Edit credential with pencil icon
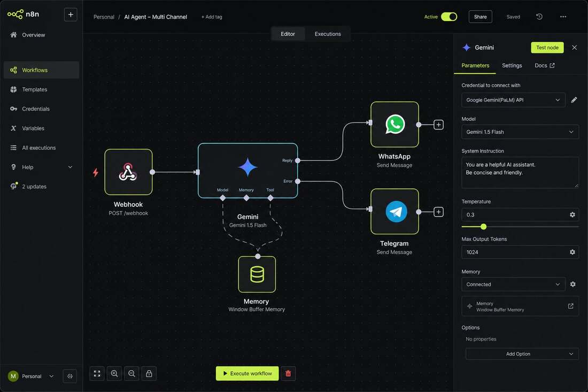Screen dimensions: 588x392 (574, 100)
